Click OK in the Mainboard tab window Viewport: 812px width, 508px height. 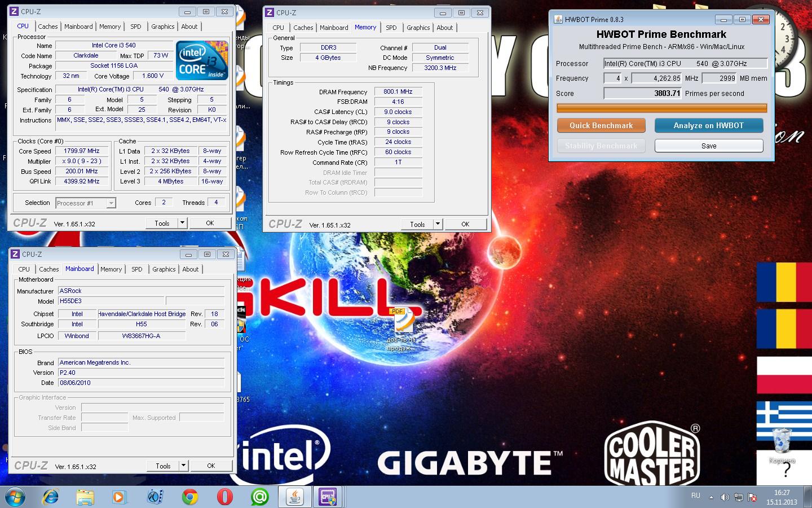click(211, 466)
